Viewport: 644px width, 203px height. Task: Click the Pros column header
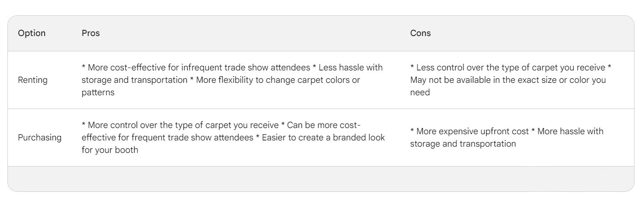[91, 33]
